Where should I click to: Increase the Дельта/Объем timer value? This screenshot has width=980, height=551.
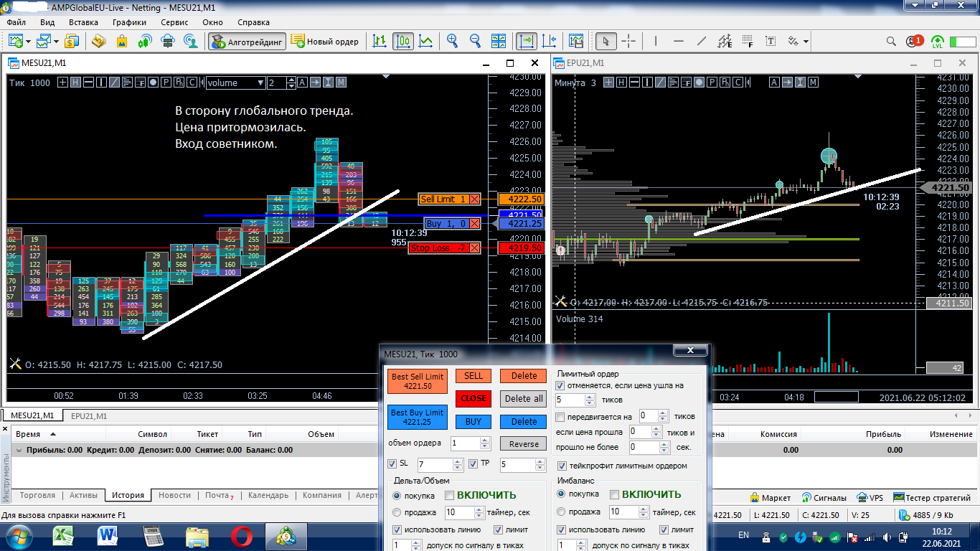coord(478,509)
